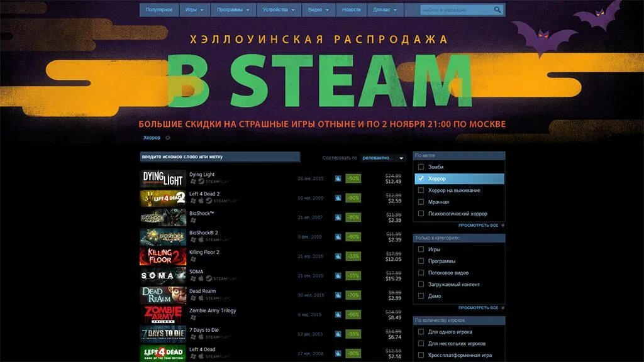The width and height of the screenshot is (644, 362).
Task: Click thumbs-up review icon in Killing Floor 2 row
Action: (x=338, y=256)
